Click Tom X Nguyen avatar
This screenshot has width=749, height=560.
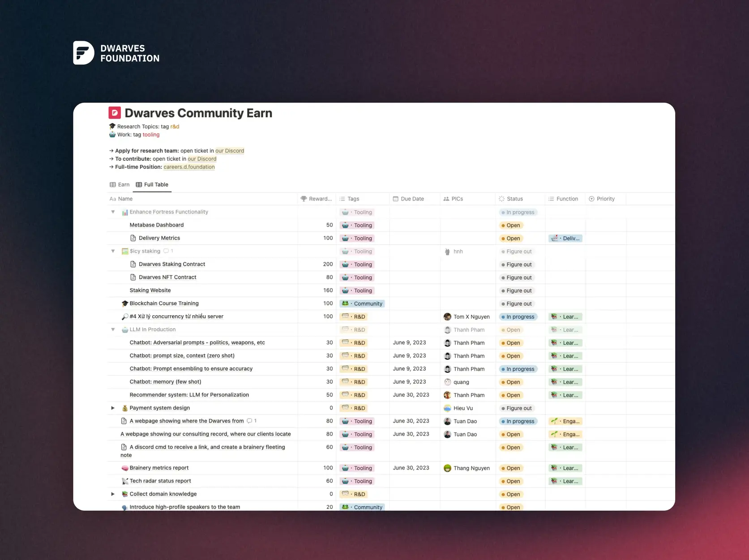coord(447,316)
